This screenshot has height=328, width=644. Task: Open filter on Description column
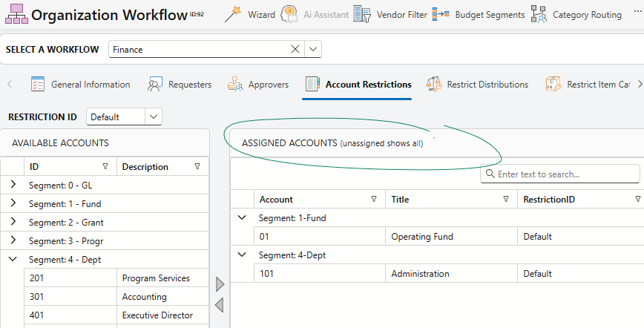point(197,166)
